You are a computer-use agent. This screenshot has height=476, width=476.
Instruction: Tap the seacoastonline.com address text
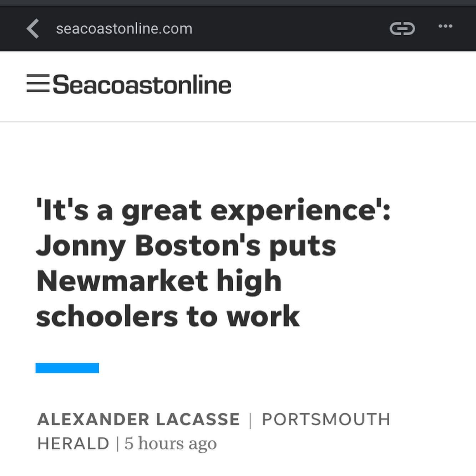(124, 29)
